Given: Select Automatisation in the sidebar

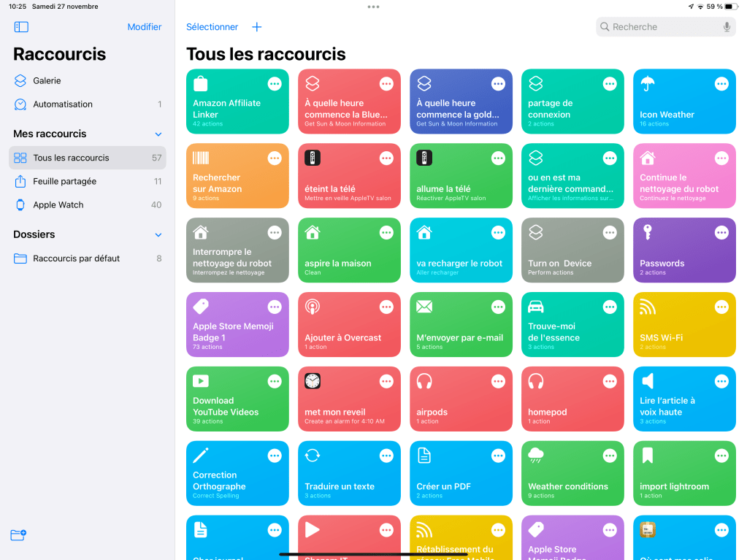Looking at the screenshot, I should [63, 104].
